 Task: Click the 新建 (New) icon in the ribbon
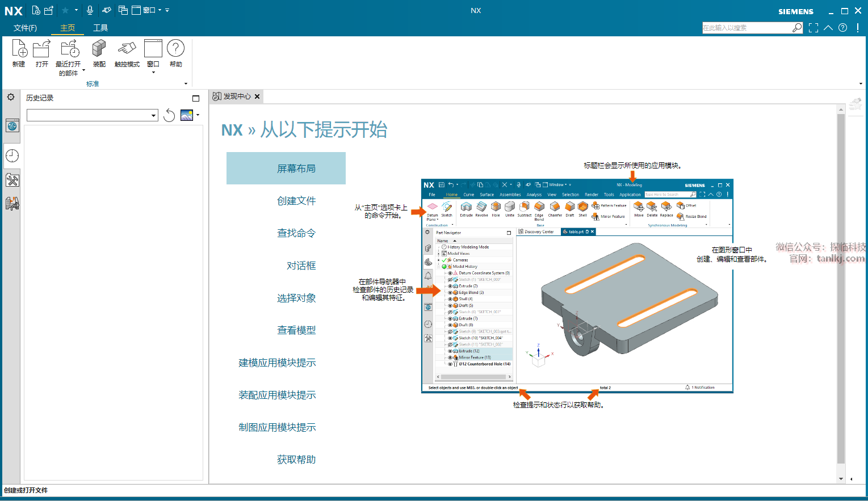[19, 49]
